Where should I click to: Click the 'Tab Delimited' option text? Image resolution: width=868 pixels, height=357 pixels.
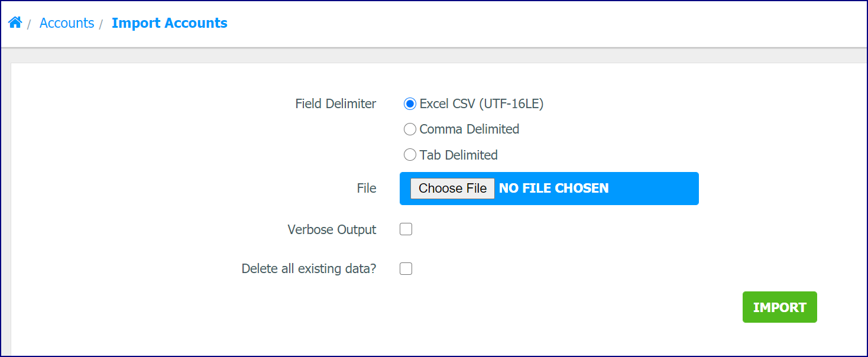459,155
